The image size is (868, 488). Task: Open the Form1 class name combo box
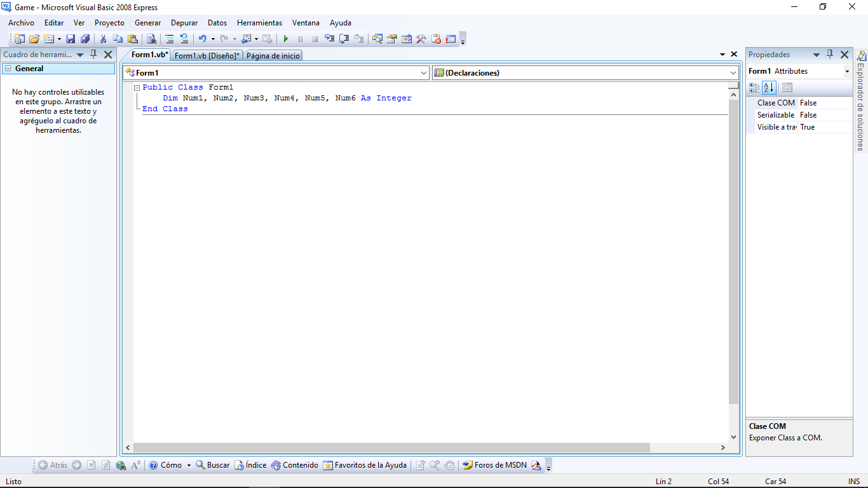coord(276,73)
